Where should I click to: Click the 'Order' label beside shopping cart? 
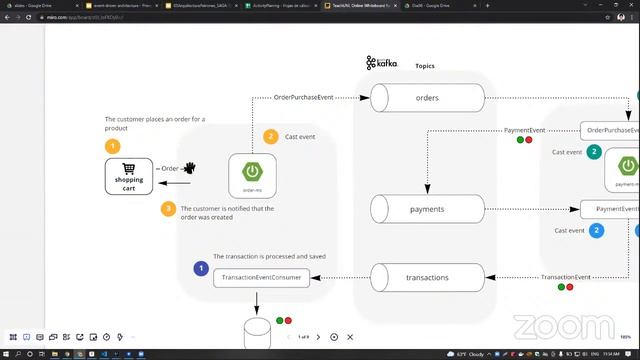point(169,168)
